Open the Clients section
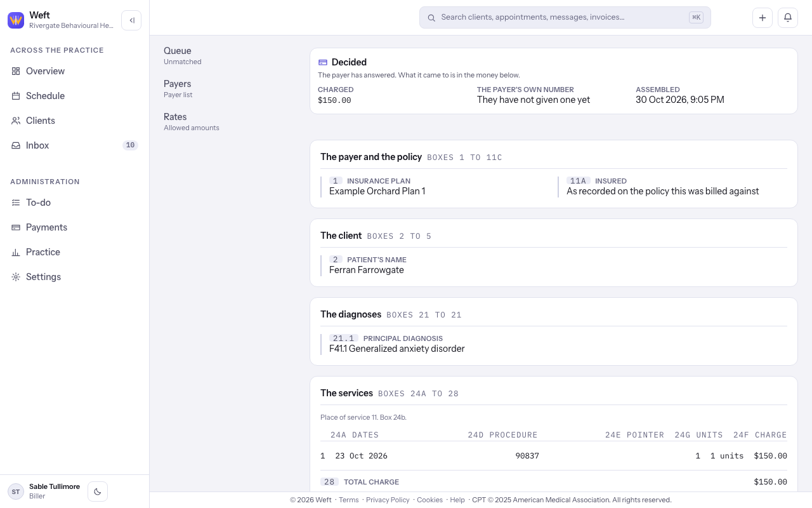812x508 pixels. click(75, 121)
